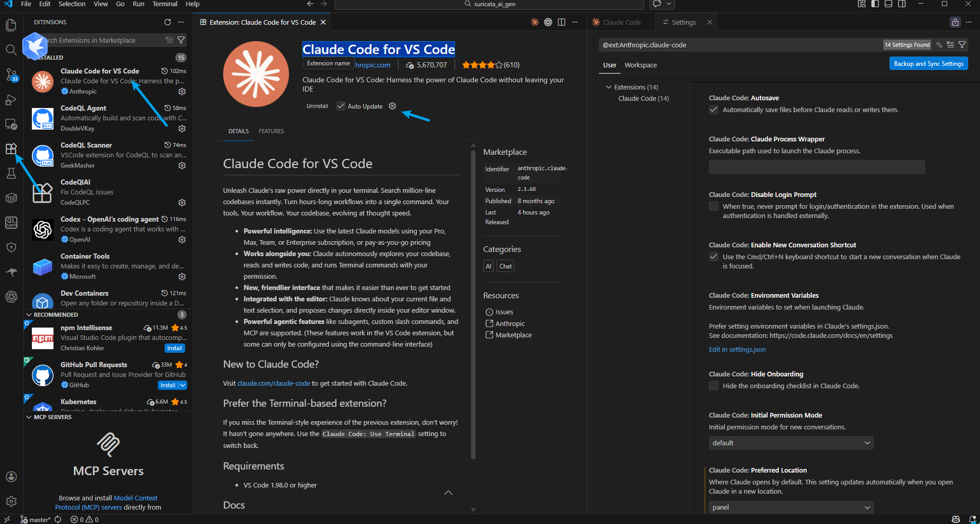Open the File menu
Image resolution: width=980 pixels, height=524 pixels.
(x=26, y=4)
